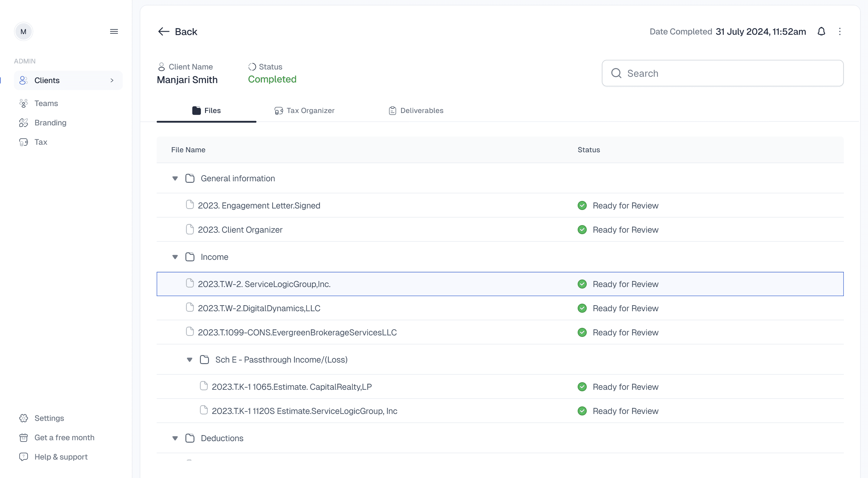Collapse Sch E - Passthrough Income/(Loss) arrow
The image size is (868, 478).
point(189,360)
